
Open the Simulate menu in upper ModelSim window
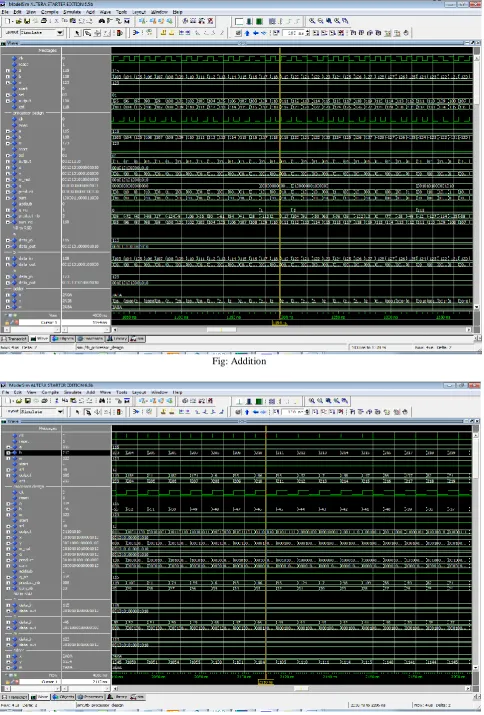coord(72,11)
